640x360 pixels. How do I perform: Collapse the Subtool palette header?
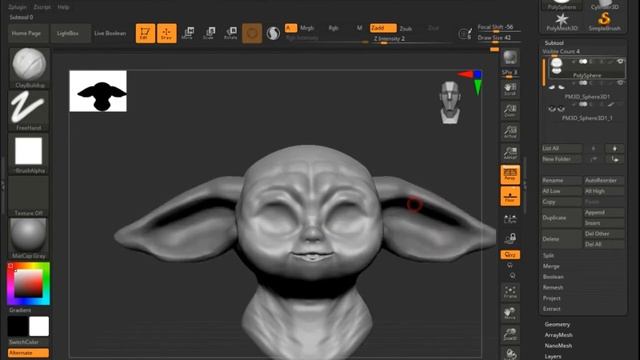pyautogui.click(x=554, y=43)
